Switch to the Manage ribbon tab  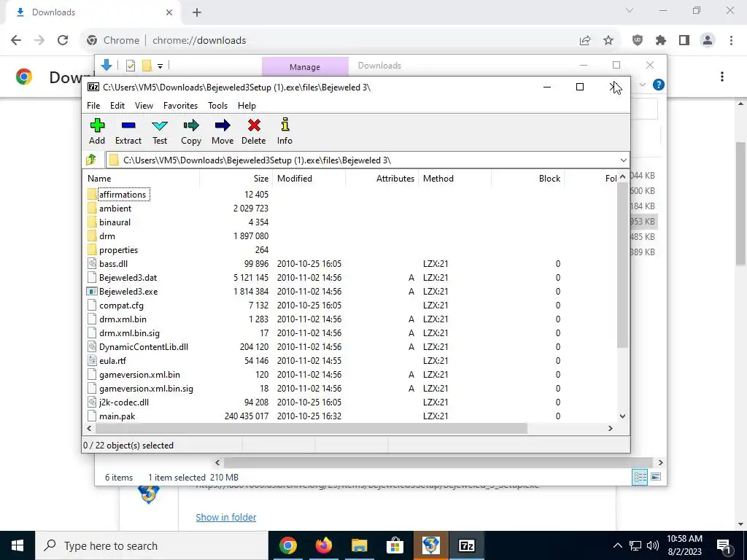pos(305,66)
